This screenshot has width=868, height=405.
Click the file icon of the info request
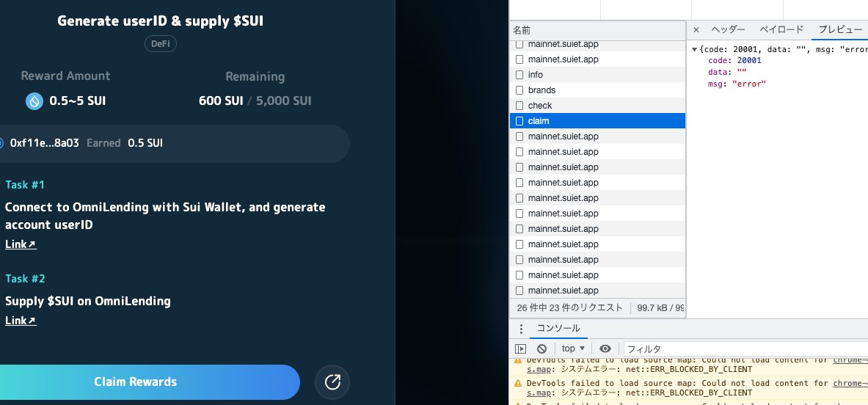(519, 75)
